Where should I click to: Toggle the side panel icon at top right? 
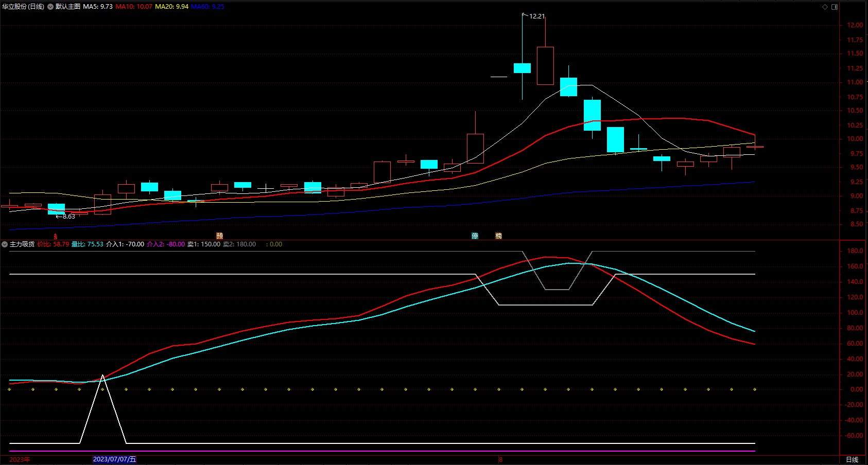[x=835, y=7]
